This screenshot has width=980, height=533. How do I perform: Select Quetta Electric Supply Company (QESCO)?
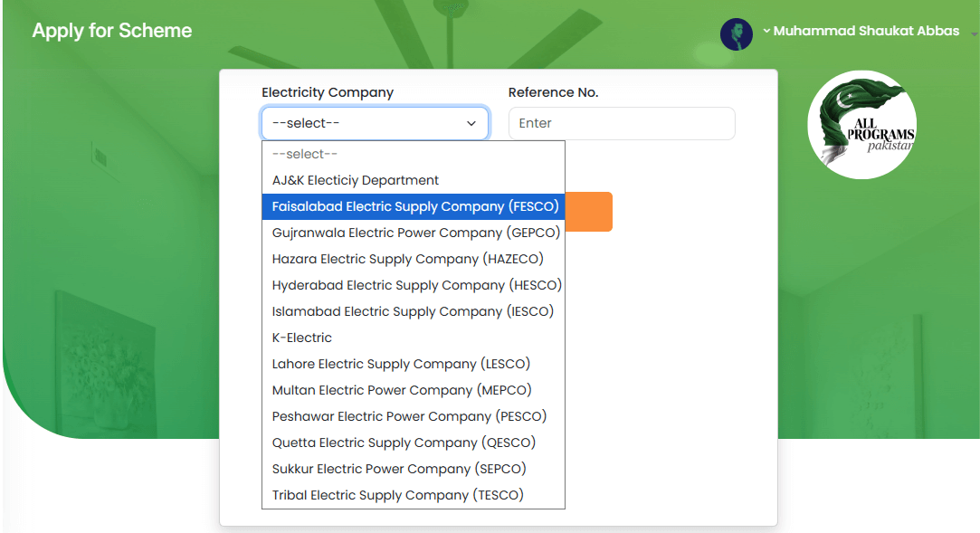[404, 443]
